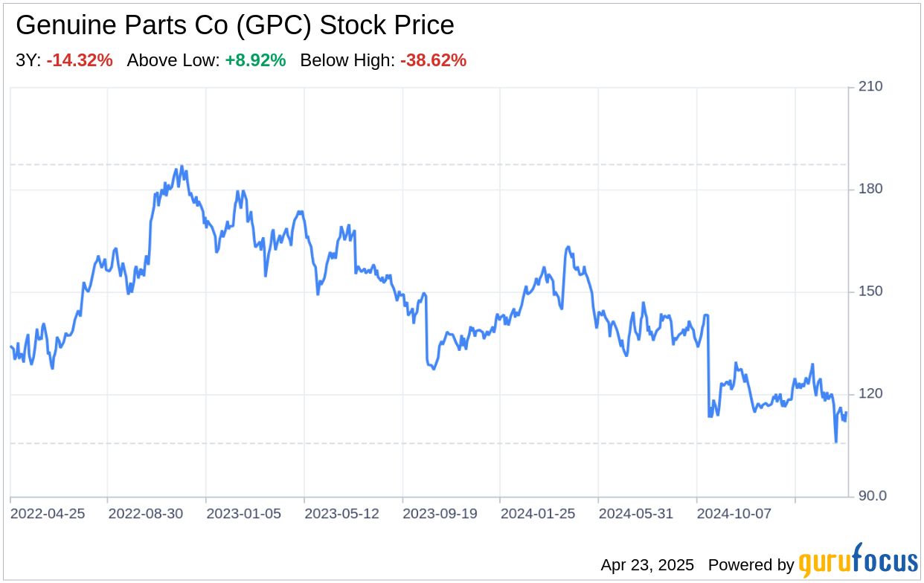Screen dimensions: 924x583
Task: Select the 2023-01-05 date on axis
Action: tap(244, 514)
